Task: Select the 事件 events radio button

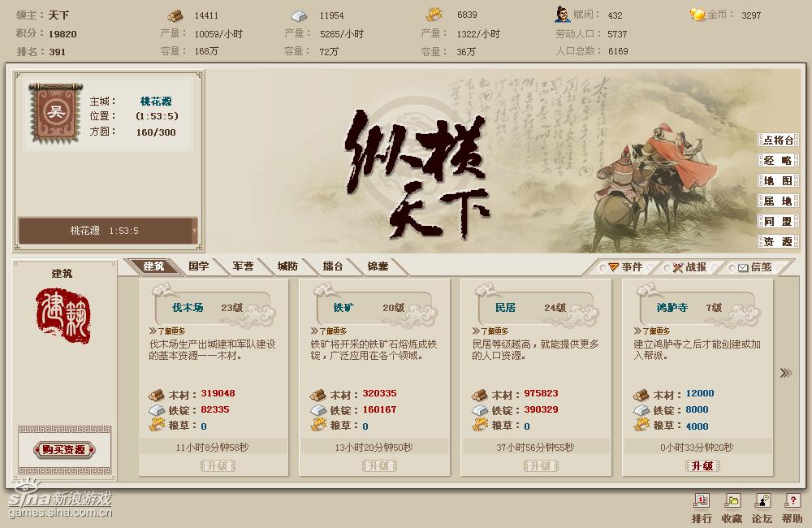Action: (x=603, y=268)
